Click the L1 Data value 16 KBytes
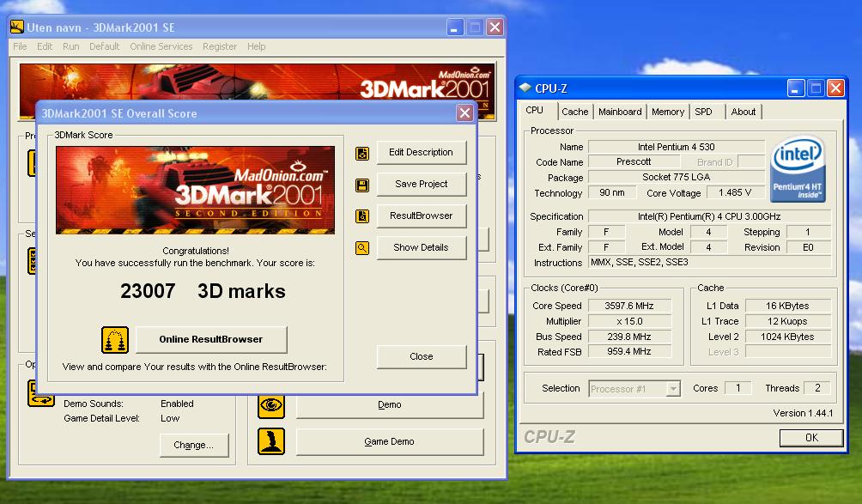 788,306
